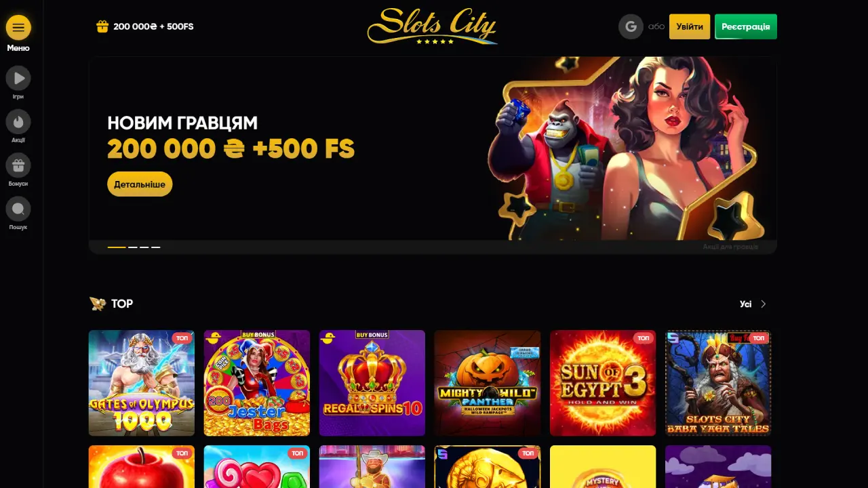Open the Ігри play icon in sidebar
The image size is (868, 488).
(x=18, y=78)
